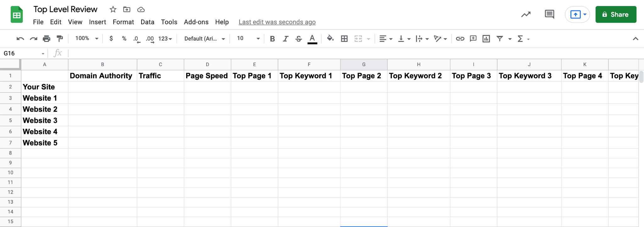Open the View menu
Image resolution: width=644 pixels, height=227 pixels.
click(x=75, y=22)
